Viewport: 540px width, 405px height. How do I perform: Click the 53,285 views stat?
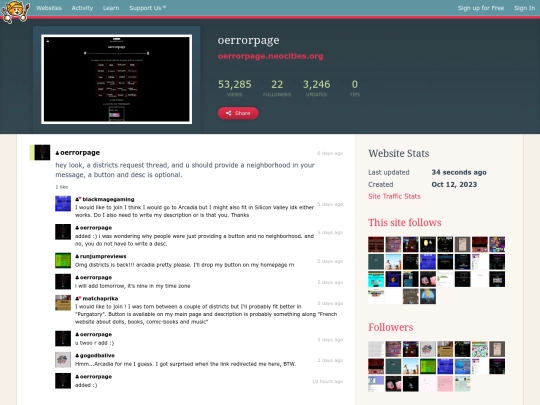click(235, 88)
